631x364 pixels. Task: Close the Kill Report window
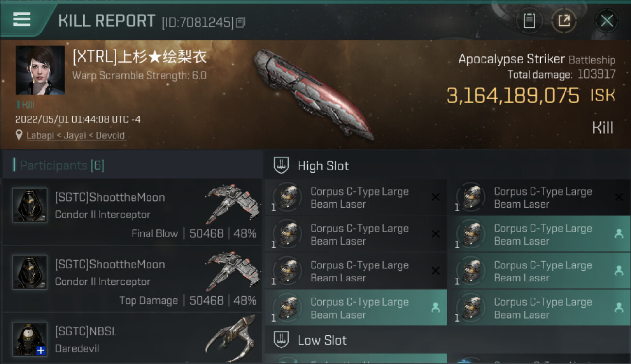607,20
